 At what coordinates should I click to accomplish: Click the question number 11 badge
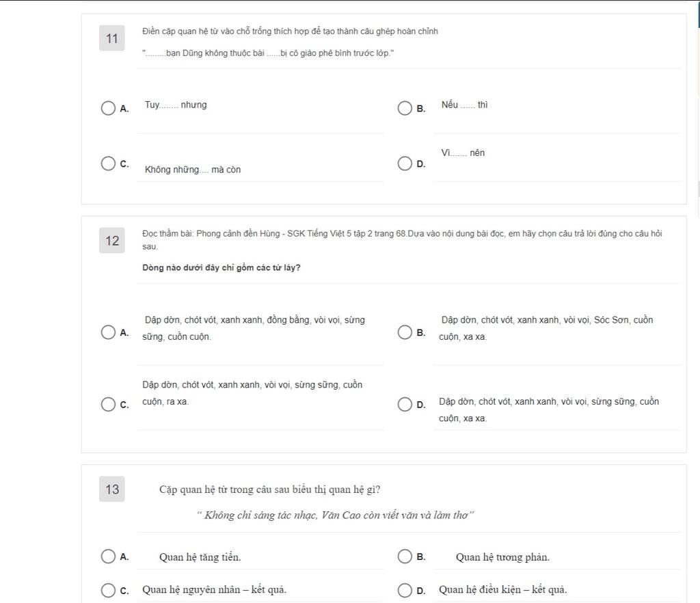[x=112, y=38]
